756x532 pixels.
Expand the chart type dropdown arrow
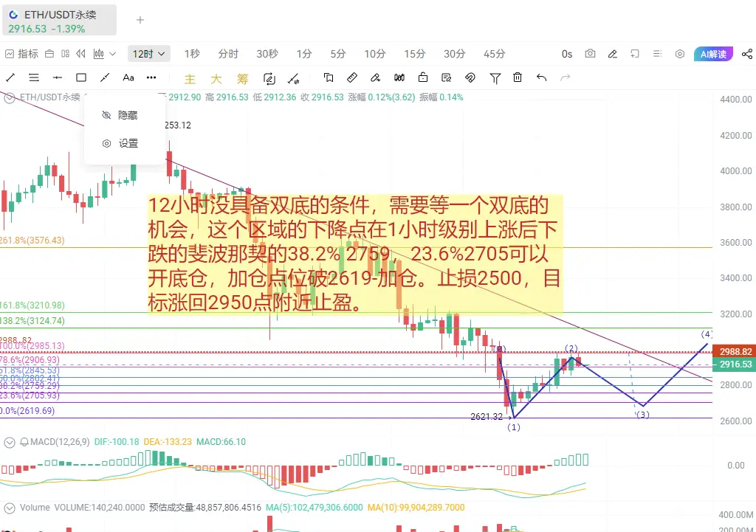113,54
